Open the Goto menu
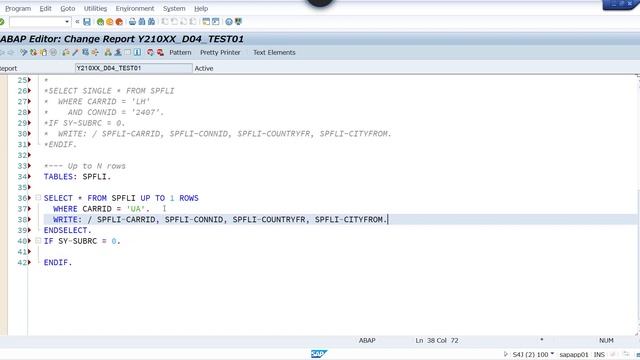640x360 pixels. [x=68, y=8]
